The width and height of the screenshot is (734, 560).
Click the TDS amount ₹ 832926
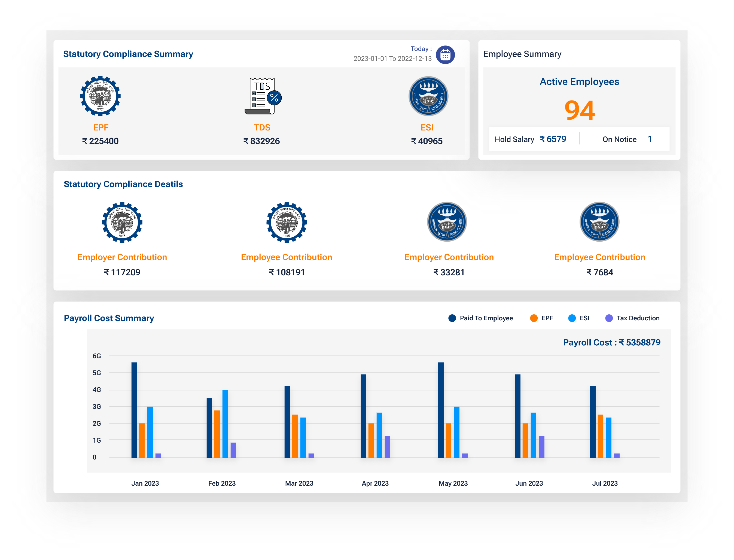261,141
